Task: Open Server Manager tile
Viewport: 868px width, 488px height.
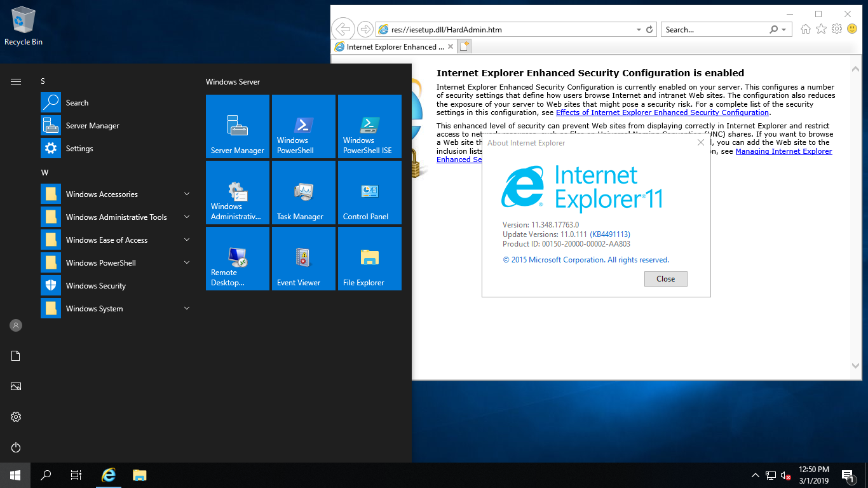Action: click(x=238, y=126)
